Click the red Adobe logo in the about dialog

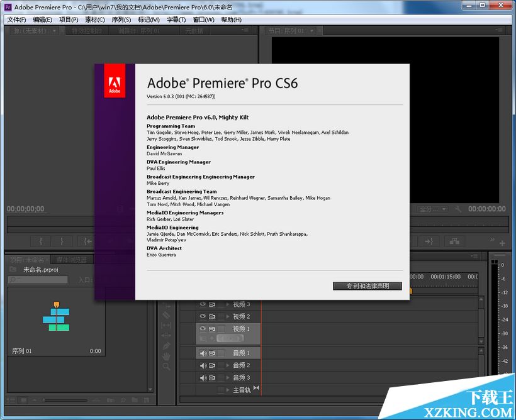(115, 81)
